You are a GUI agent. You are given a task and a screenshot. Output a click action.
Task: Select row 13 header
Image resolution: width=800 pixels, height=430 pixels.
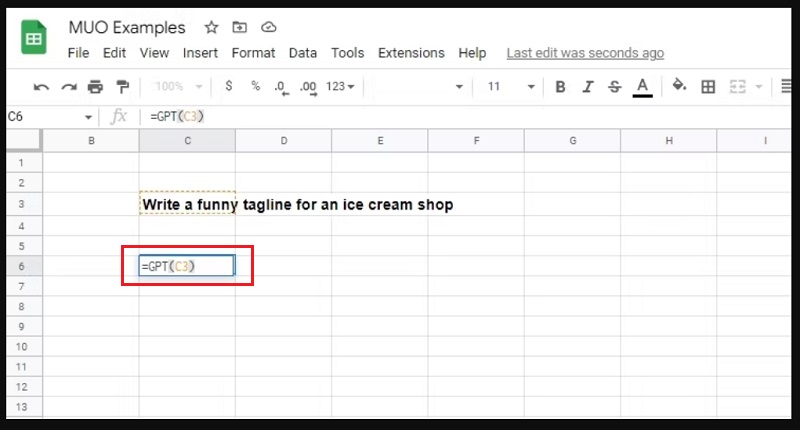click(x=24, y=407)
